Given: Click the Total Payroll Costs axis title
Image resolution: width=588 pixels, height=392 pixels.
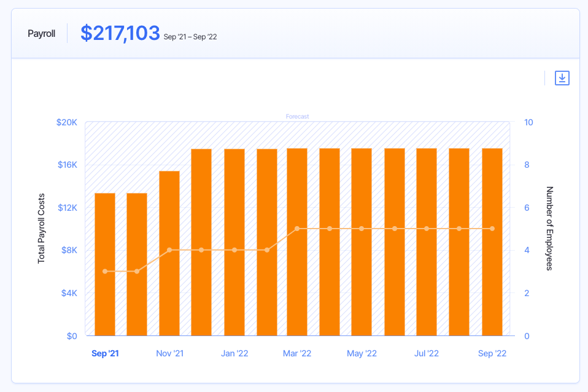Looking at the screenshot, I should [42, 229].
